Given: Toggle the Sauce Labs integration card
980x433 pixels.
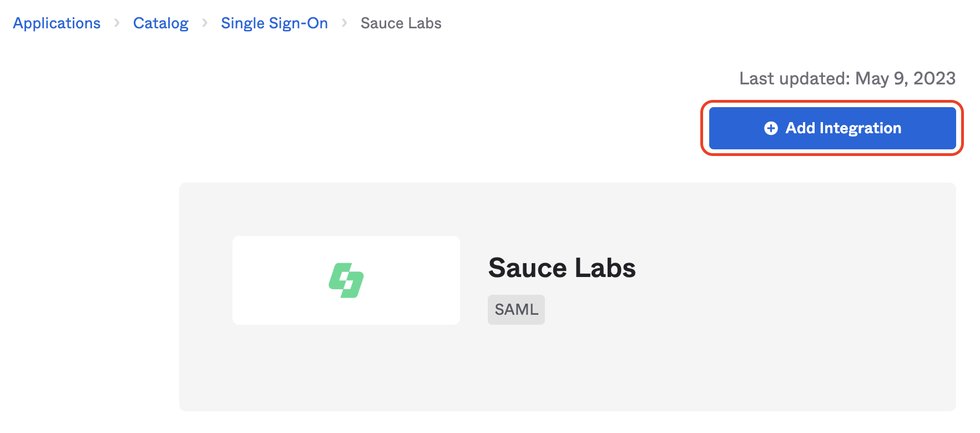Looking at the screenshot, I should 567,295.
